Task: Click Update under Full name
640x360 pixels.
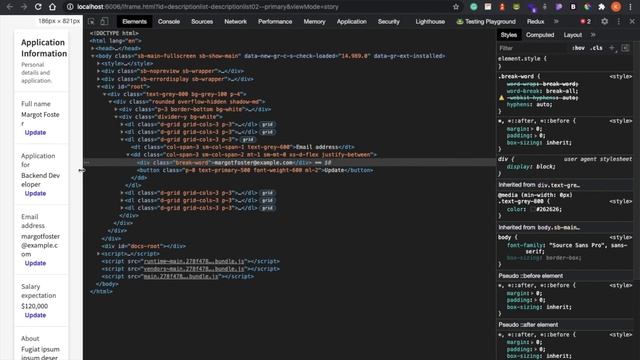Action: (35, 132)
